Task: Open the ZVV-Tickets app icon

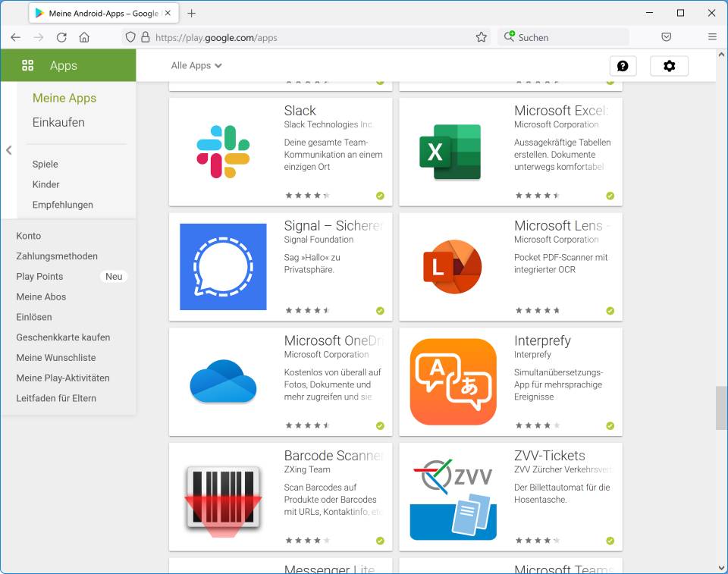Action: coord(453,497)
